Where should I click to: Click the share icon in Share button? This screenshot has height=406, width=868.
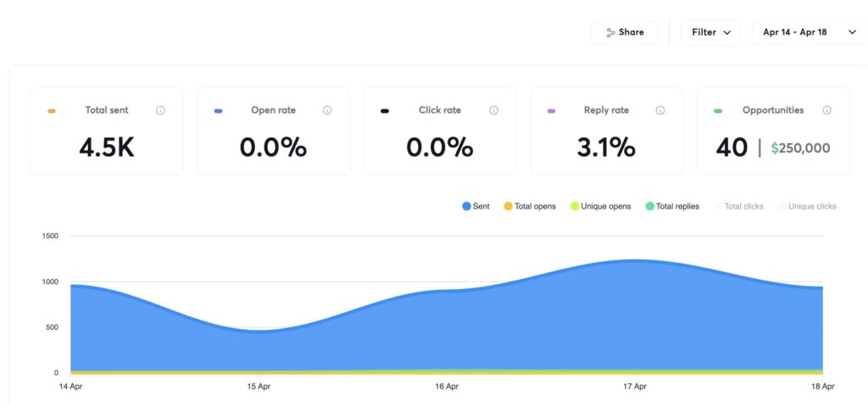[610, 33]
